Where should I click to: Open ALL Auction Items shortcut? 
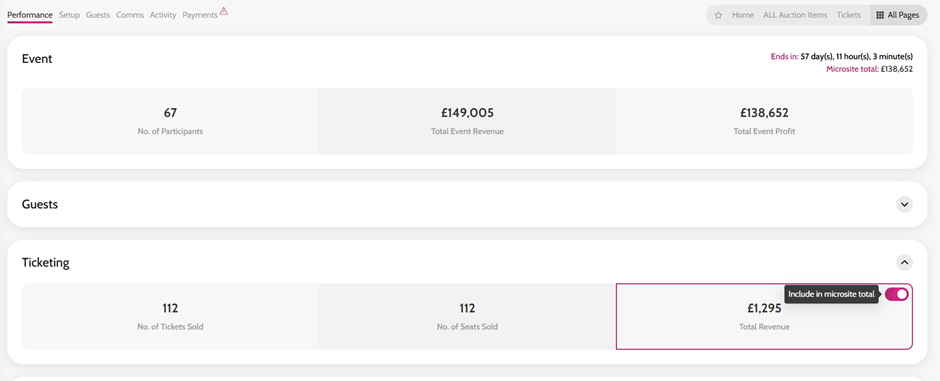pos(795,15)
